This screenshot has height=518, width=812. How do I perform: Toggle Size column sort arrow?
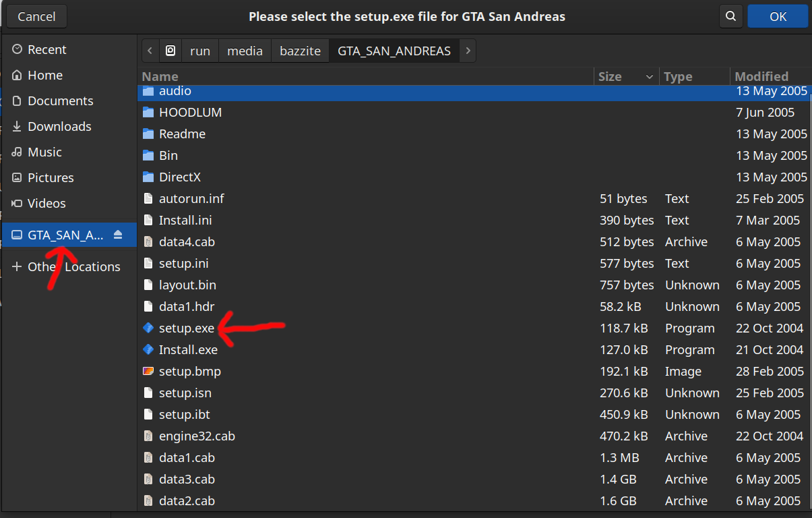click(649, 77)
